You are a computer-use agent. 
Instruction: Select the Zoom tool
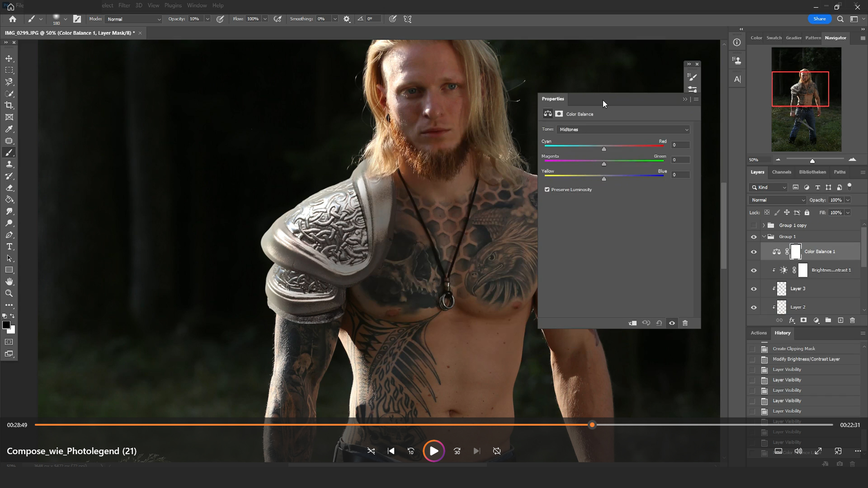tap(9, 293)
